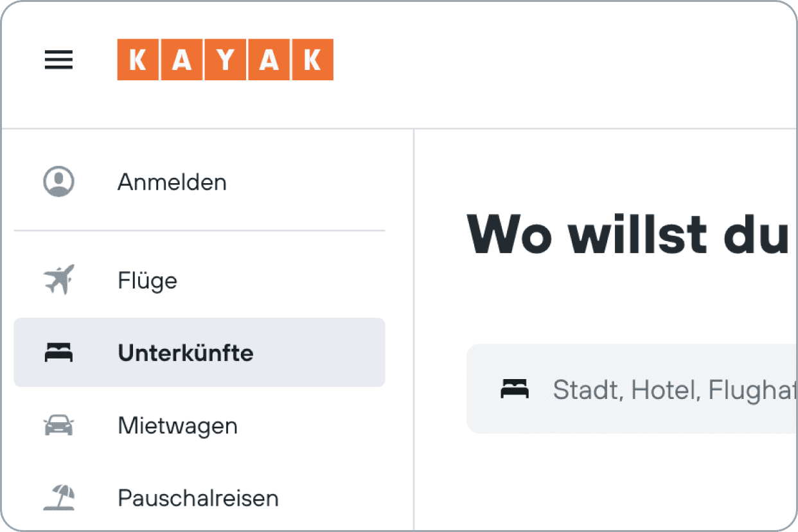Click the bed icon inside the search field
The width and height of the screenshot is (798, 532).
(x=515, y=389)
